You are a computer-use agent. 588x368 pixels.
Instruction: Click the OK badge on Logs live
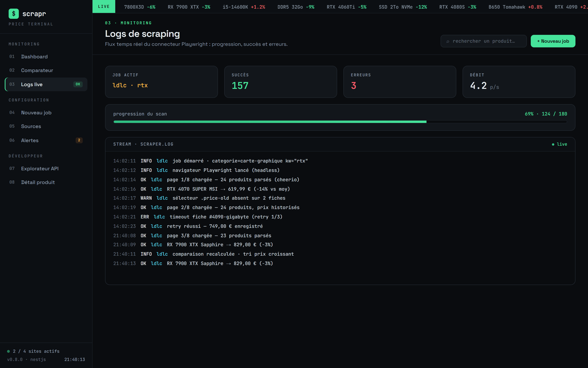tap(78, 84)
